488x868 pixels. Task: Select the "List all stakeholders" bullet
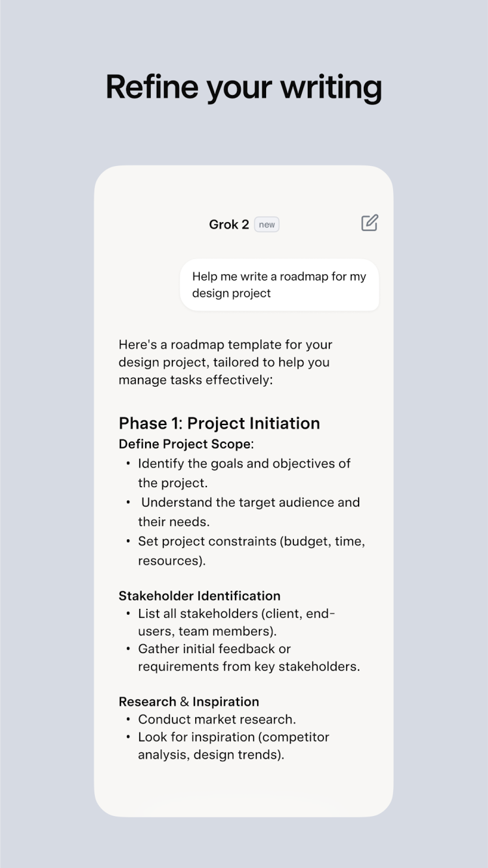pos(236,613)
